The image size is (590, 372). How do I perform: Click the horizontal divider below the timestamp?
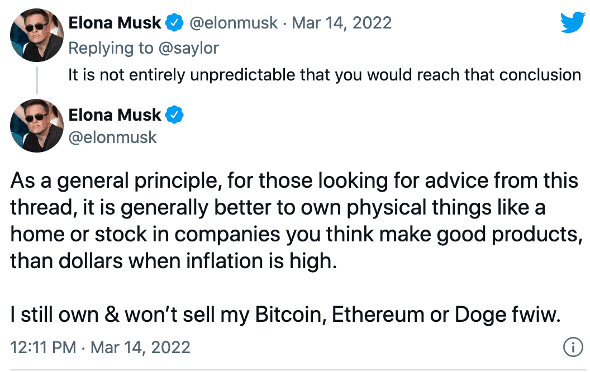point(296,370)
